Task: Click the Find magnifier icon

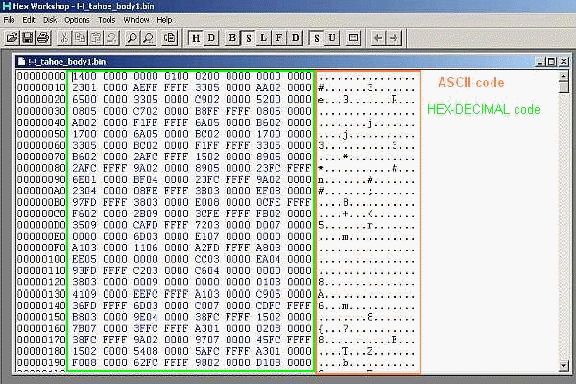Action: (x=132, y=38)
